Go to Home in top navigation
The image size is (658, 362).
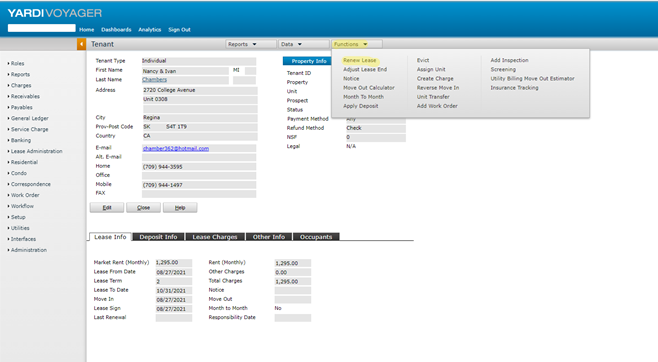(x=86, y=30)
